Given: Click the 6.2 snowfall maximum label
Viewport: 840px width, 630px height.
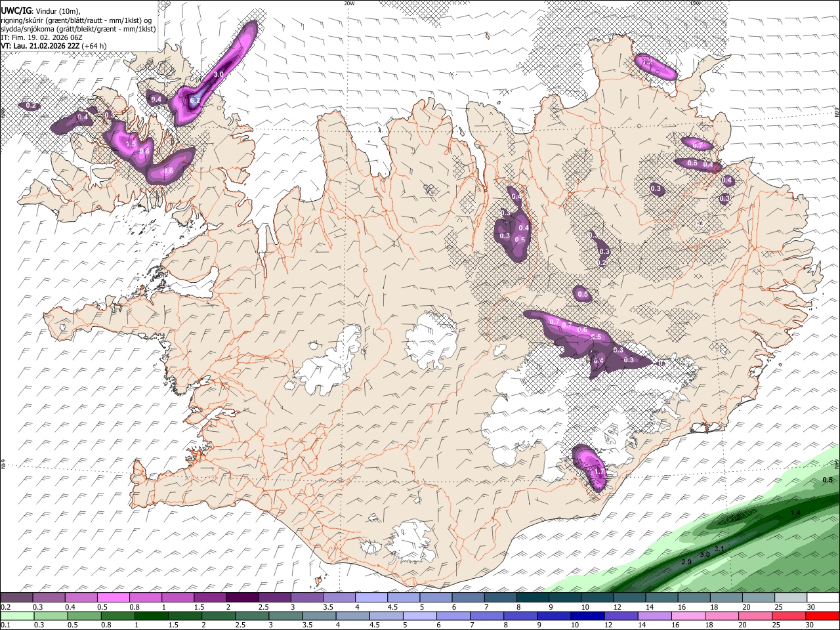Looking at the screenshot, I should click(195, 101).
